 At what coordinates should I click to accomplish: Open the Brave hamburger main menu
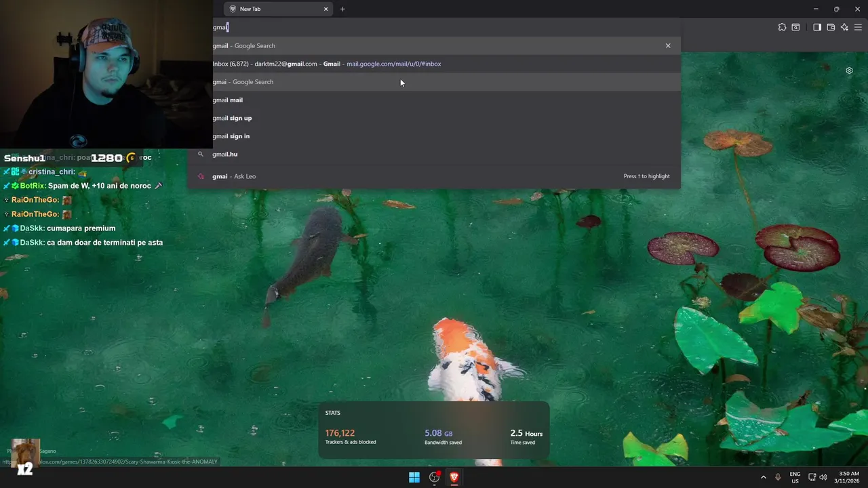[858, 27]
